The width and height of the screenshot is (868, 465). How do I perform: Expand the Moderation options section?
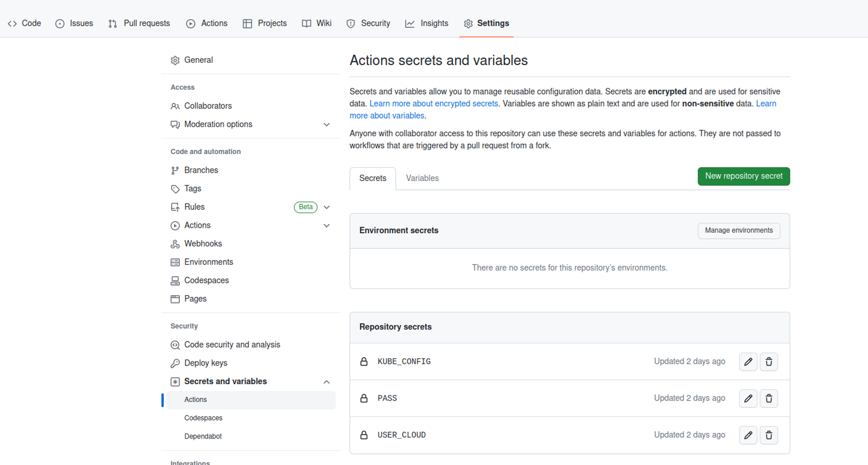pyautogui.click(x=326, y=125)
